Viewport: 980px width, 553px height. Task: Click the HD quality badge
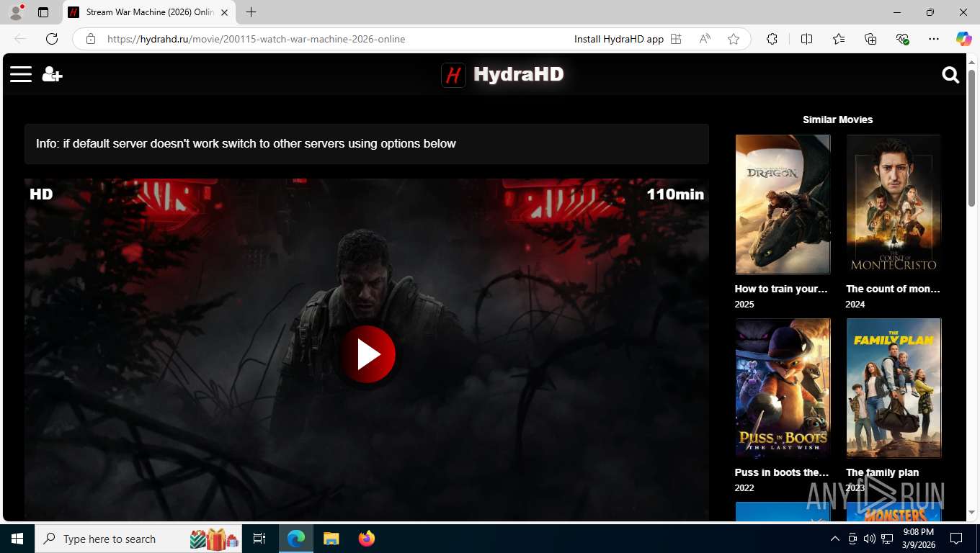(x=41, y=194)
